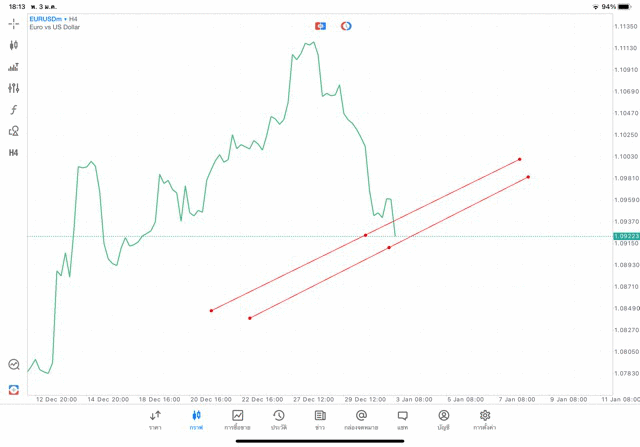Image resolution: width=640 pixels, height=447 pixels.
Task: Select the crosshair cursor tool
Action: pyautogui.click(x=14, y=23)
